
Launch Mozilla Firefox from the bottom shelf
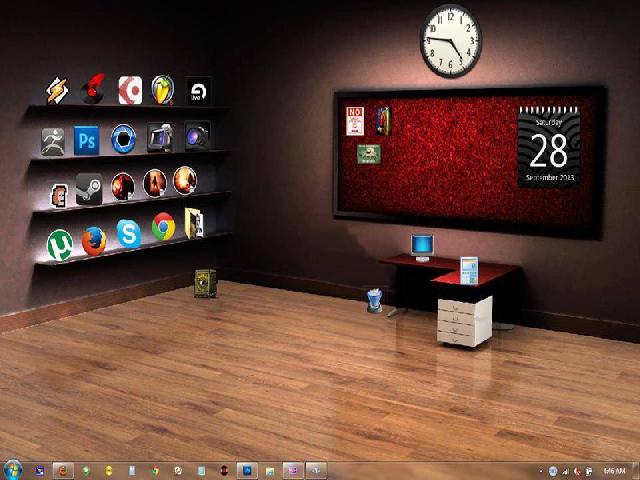pyautogui.click(x=94, y=240)
